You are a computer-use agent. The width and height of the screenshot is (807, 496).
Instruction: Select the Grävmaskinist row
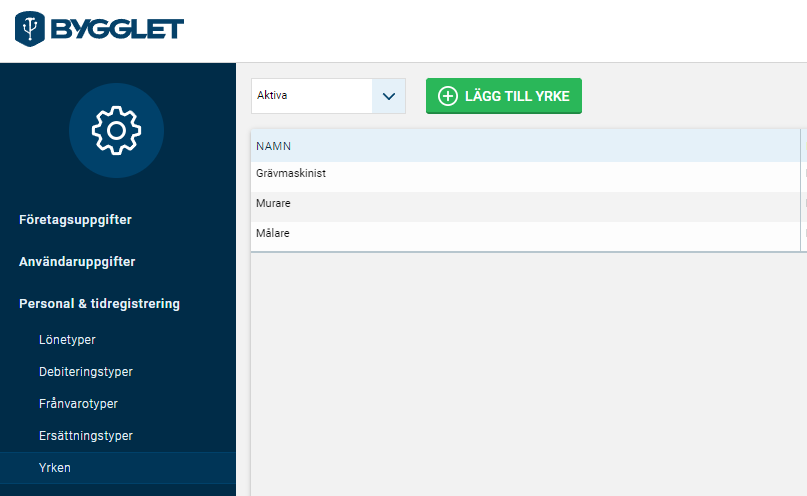291,174
